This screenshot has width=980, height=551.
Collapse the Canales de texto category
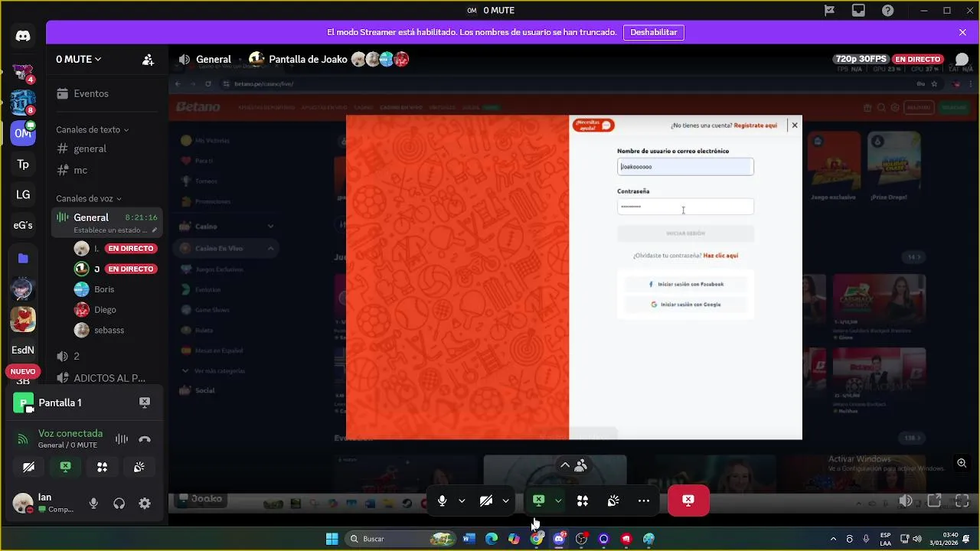point(92,130)
